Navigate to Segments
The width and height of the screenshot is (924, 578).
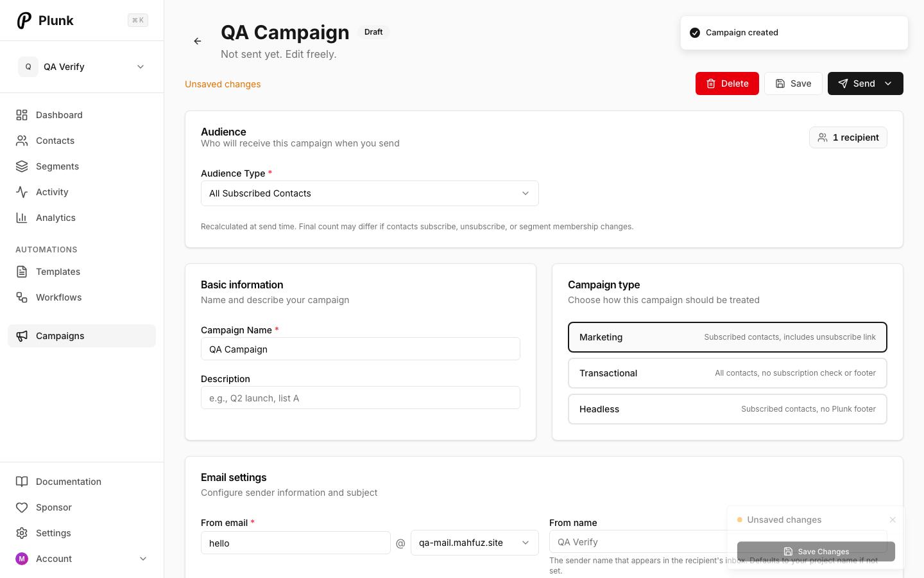point(81,166)
